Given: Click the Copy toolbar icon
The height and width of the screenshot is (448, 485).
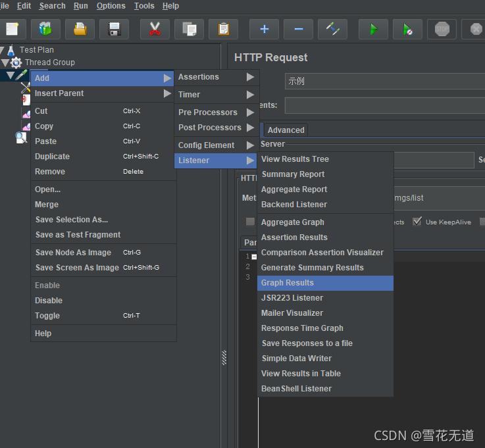Looking at the screenshot, I should [x=190, y=29].
